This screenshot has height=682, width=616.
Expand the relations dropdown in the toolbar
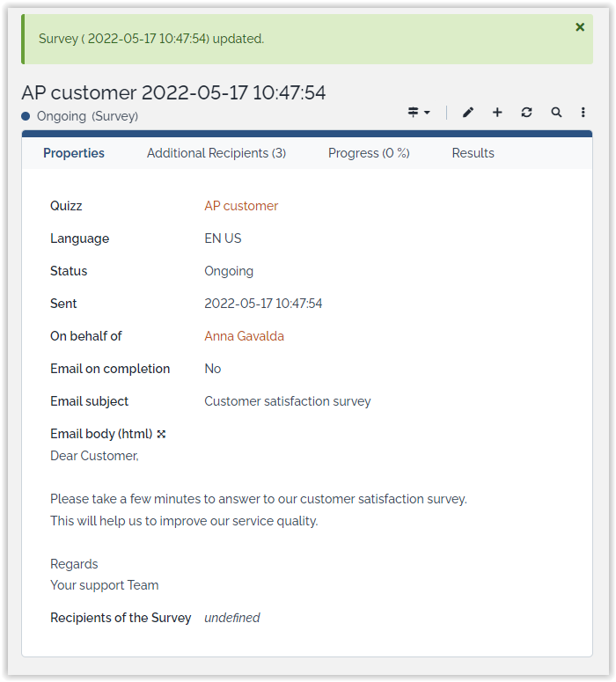click(419, 113)
